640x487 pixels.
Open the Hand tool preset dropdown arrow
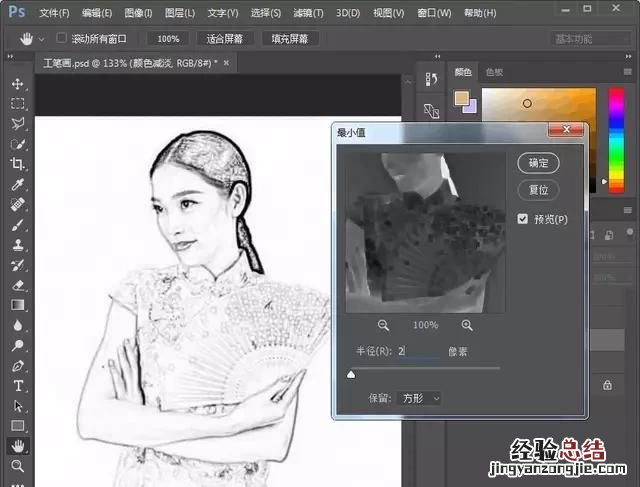point(41,39)
